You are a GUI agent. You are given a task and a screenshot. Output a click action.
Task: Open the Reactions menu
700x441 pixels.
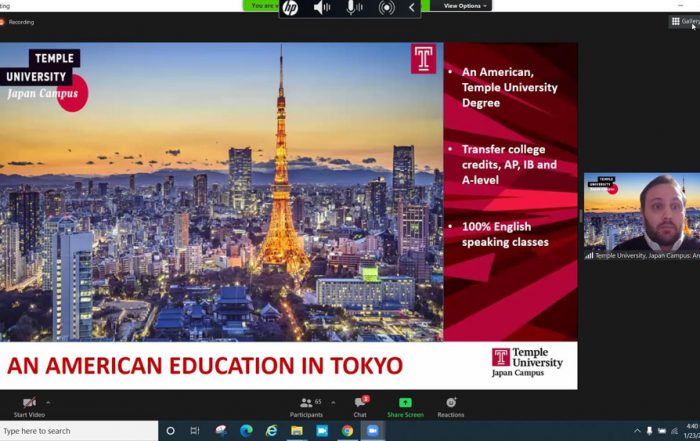pos(451,408)
